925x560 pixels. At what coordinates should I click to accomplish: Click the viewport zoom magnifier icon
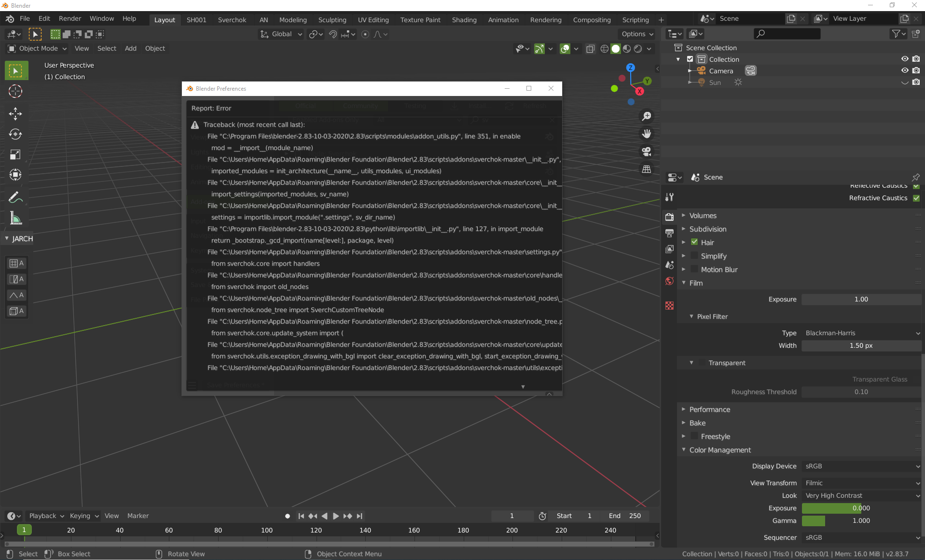[x=647, y=116]
